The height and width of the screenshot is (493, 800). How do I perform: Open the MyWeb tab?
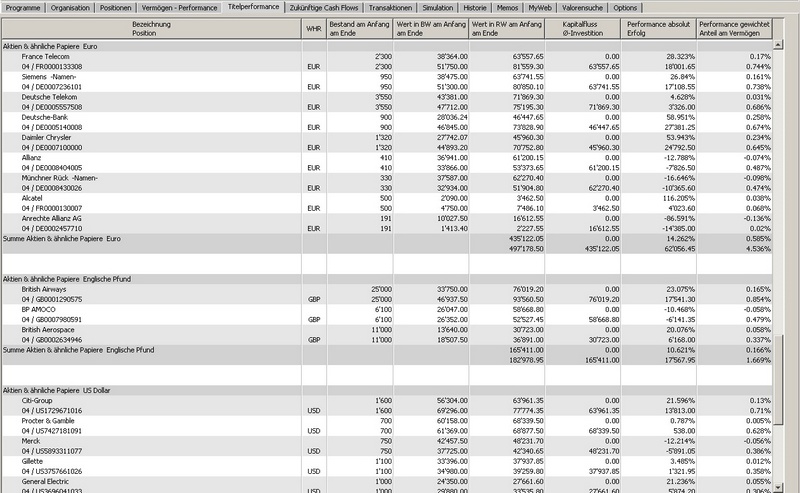[539, 8]
